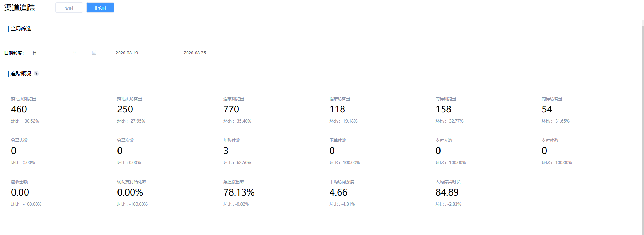Click the 落地页浏览量 value 460
The image size is (644, 235).
pos(19,109)
